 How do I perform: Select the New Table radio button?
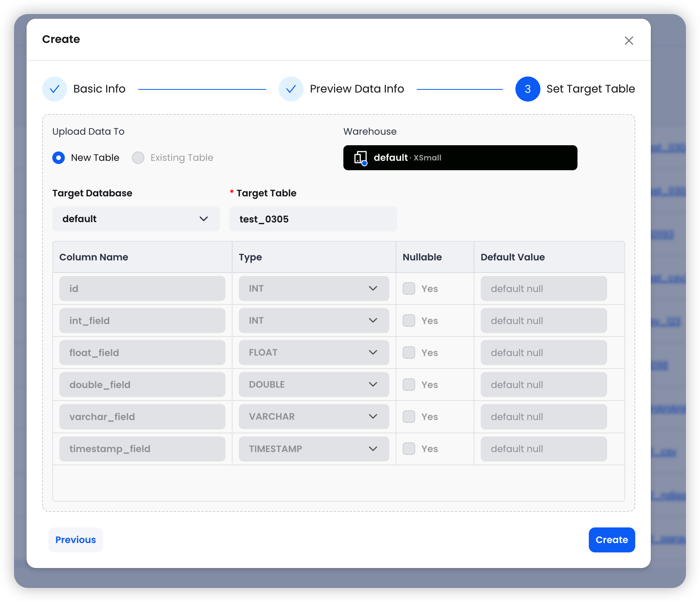pos(59,158)
